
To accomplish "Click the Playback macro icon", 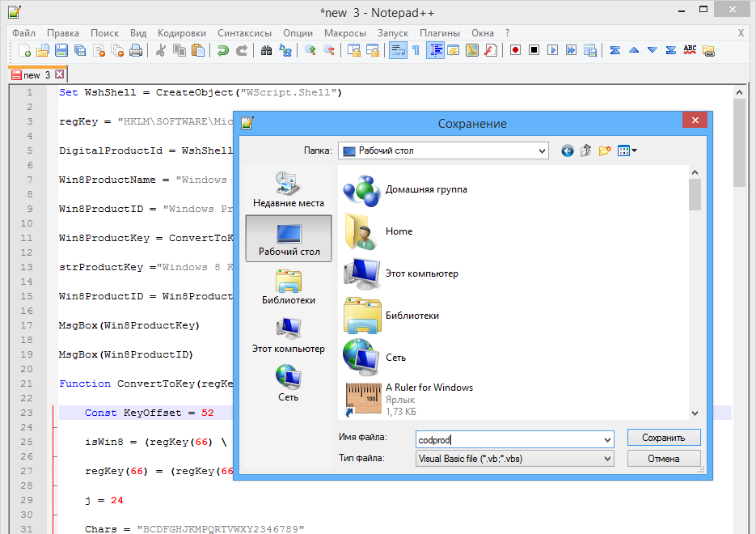I will pos(552,50).
